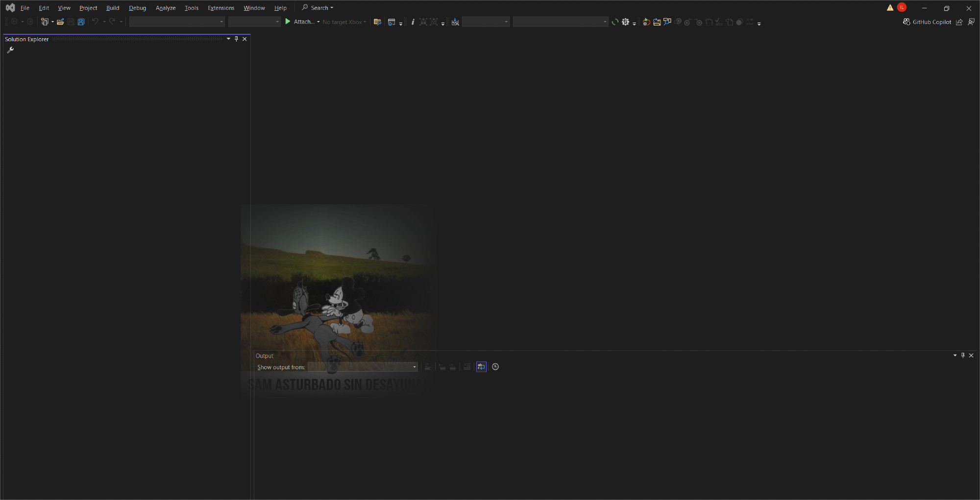Open Output window options dropdown arrow

point(955,355)
